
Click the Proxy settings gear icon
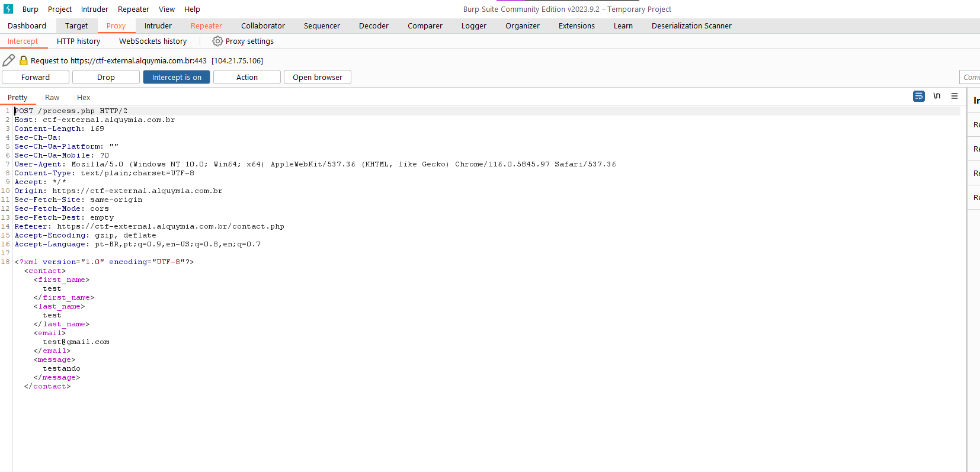click(x=217, y=41)
